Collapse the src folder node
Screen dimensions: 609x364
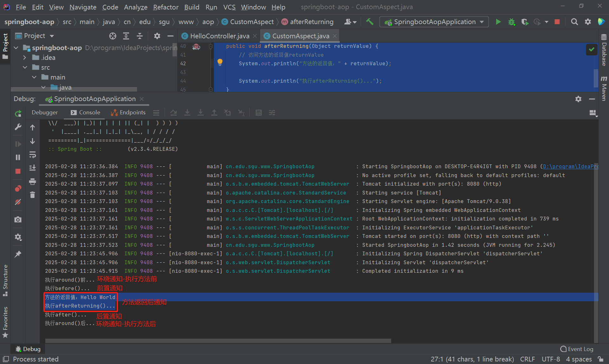[x=25, y=67]
